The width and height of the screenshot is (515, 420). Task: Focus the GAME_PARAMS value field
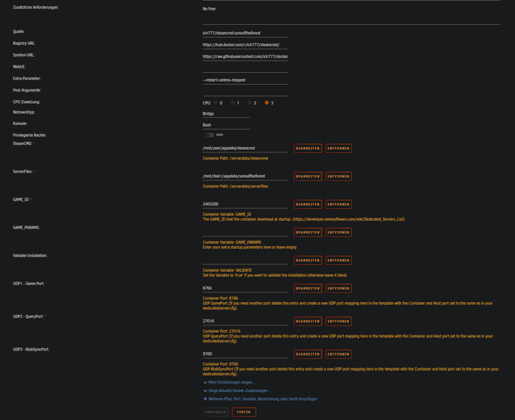pos(245,232)
